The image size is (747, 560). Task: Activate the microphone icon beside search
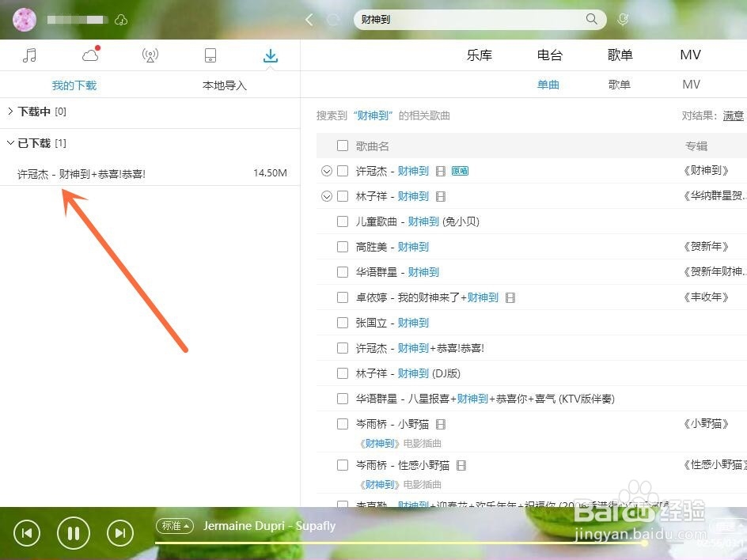(622, 19)
